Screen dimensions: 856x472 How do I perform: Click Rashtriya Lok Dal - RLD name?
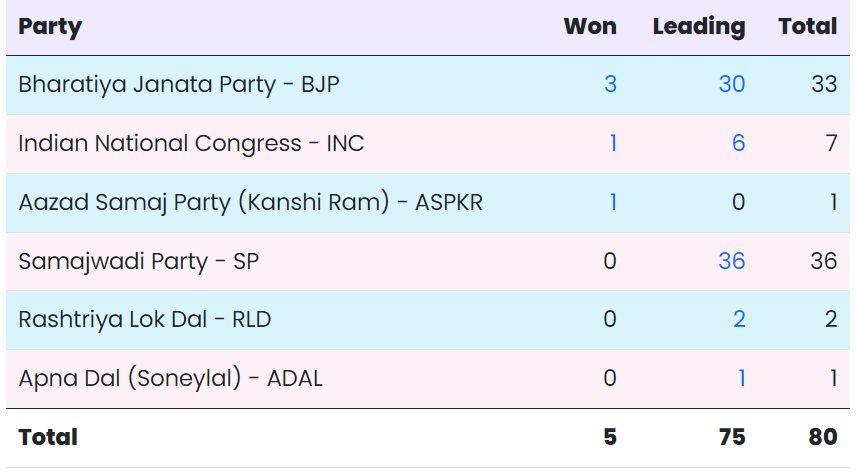tap(145, 319)
